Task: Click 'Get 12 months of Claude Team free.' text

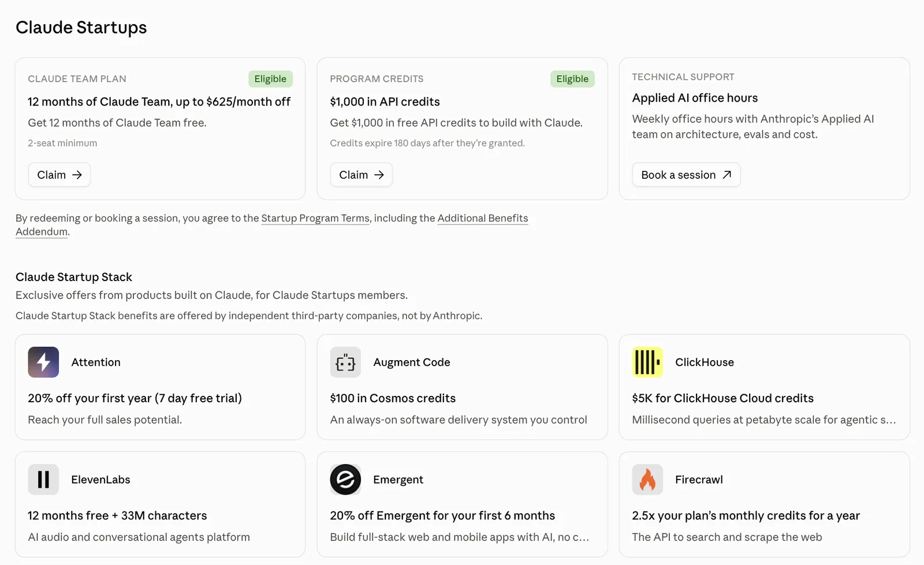Action: 117,123
